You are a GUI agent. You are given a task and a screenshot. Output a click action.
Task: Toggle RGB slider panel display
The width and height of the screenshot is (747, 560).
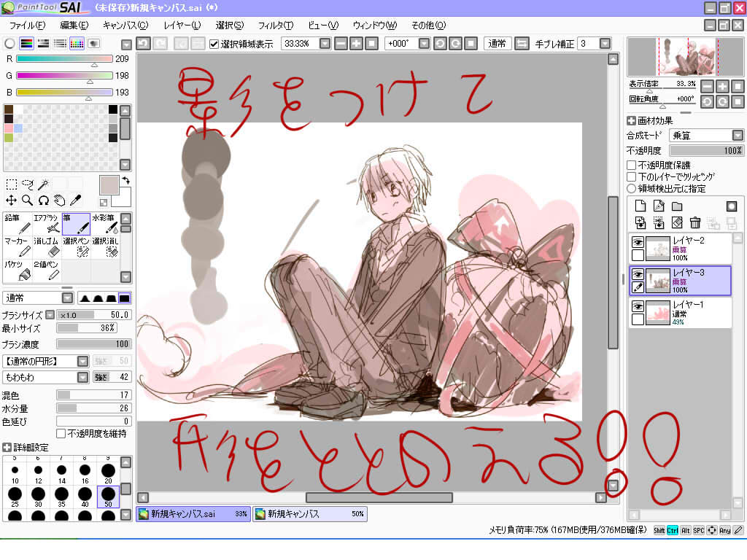click(27, 44)
